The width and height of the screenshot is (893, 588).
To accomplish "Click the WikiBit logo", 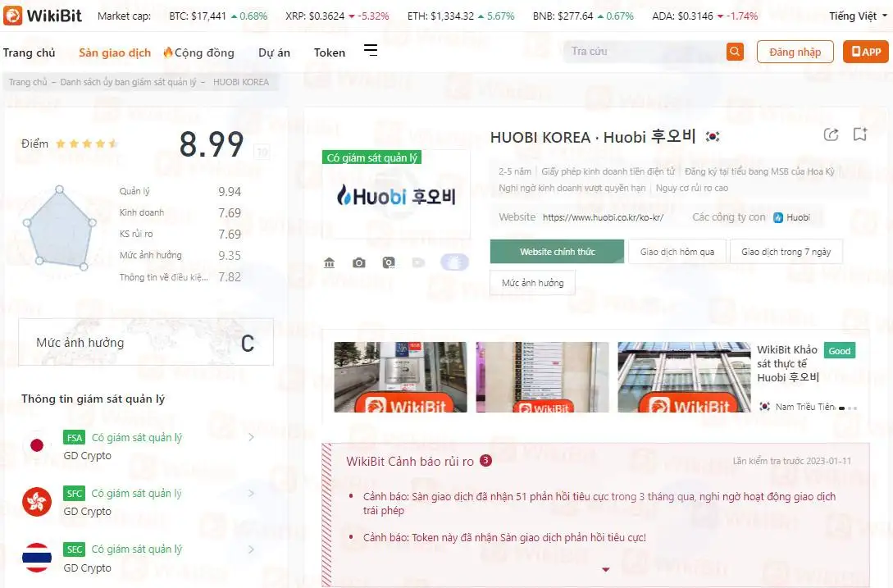I will (x=43, y=16).
